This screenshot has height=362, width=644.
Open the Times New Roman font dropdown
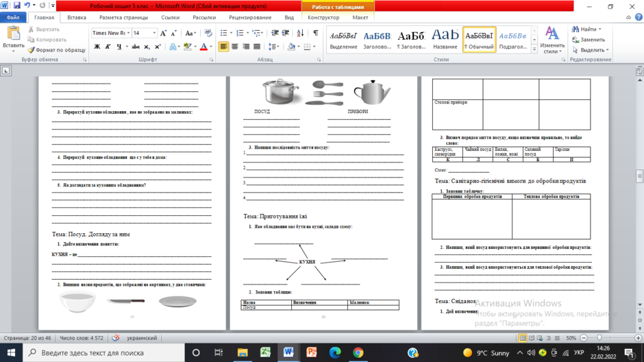(x=111, y=33)
